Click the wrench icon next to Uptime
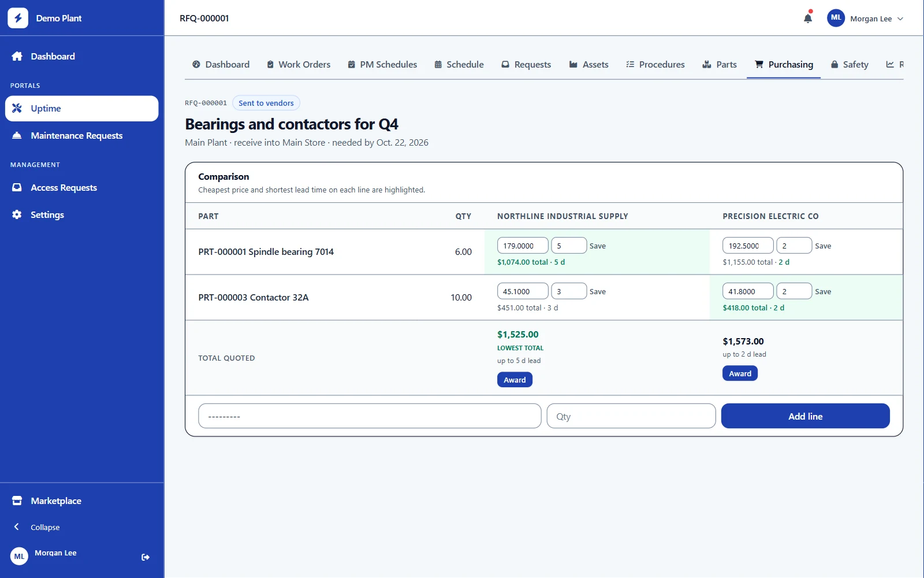This screenshot has height=578, width=924. tap(17, 108)
